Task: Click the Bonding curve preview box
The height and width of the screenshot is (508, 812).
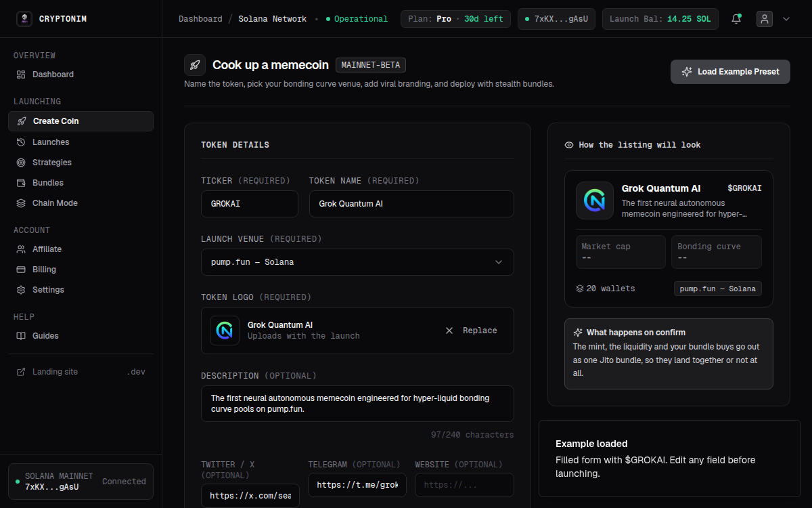Action: coord(717,252)
